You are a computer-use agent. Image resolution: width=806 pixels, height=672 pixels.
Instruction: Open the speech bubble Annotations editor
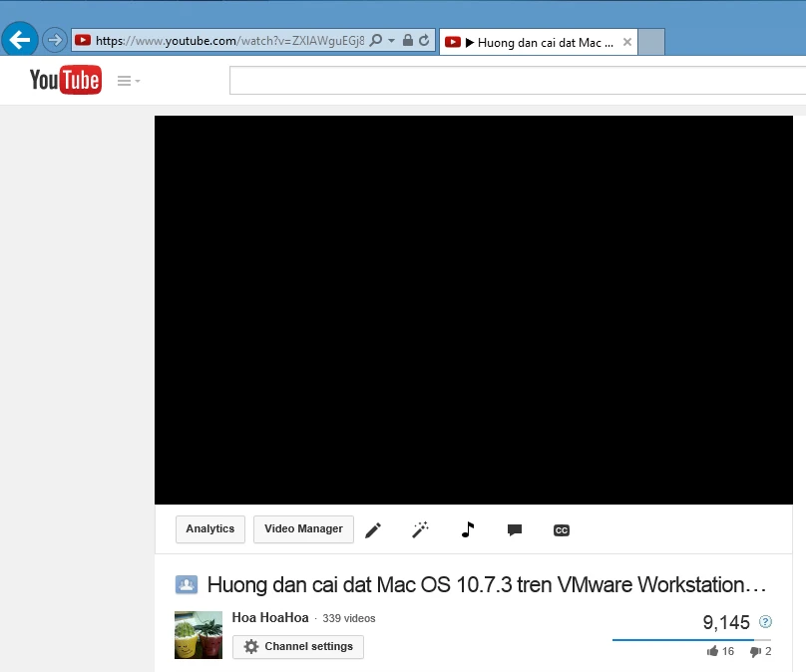(515, 530)
